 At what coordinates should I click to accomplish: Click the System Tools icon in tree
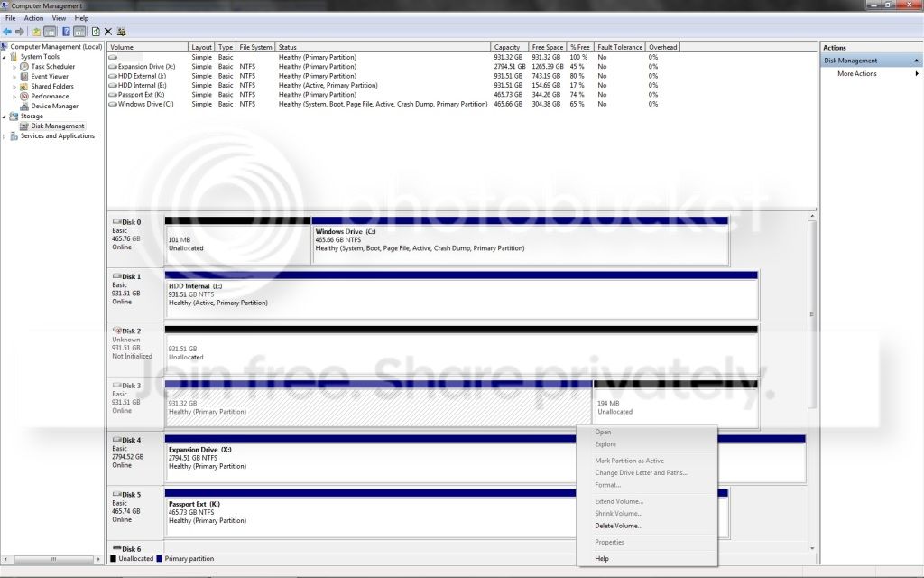(x=14, y=57)
